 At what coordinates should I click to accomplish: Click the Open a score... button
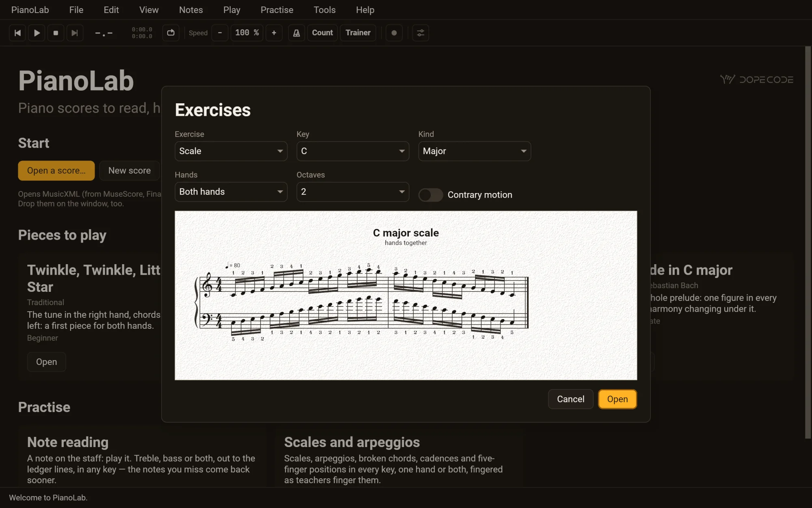(56, 171)
